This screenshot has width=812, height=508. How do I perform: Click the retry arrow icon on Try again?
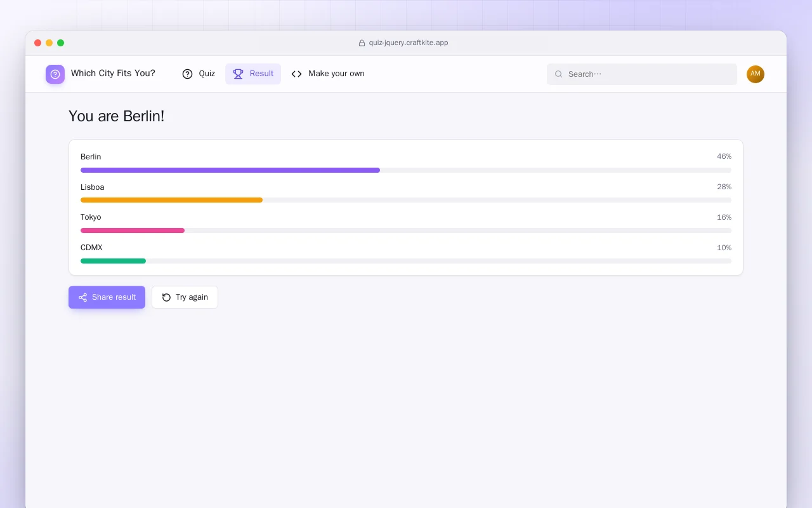point(166,297)
